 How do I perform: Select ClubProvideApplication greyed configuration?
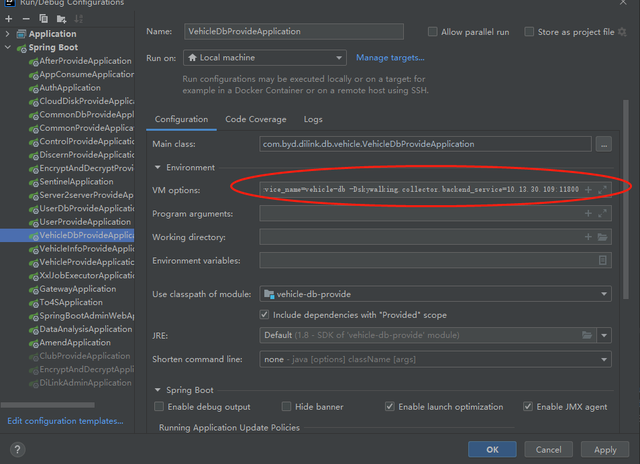(x=79, y=356)
